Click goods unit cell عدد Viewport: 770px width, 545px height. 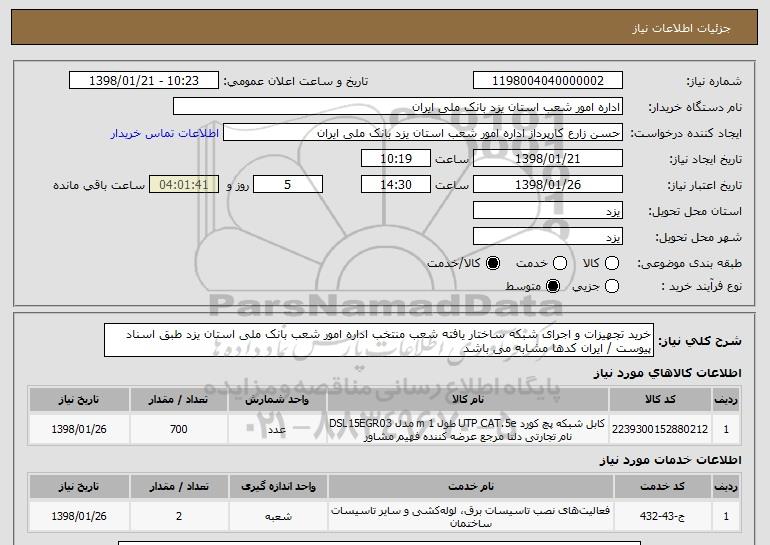tap(277, 429)
